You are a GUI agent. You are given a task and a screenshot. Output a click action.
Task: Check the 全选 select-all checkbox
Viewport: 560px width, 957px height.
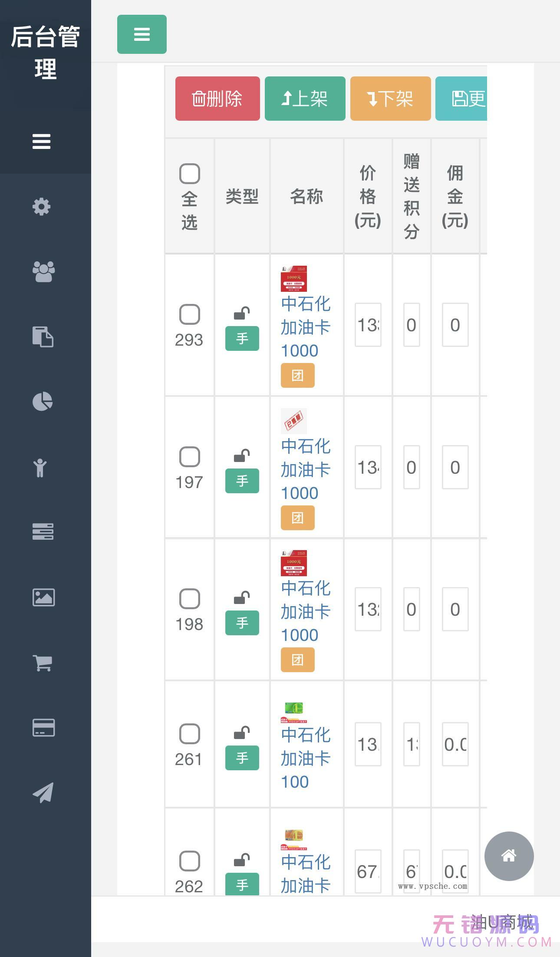point(189,173)
